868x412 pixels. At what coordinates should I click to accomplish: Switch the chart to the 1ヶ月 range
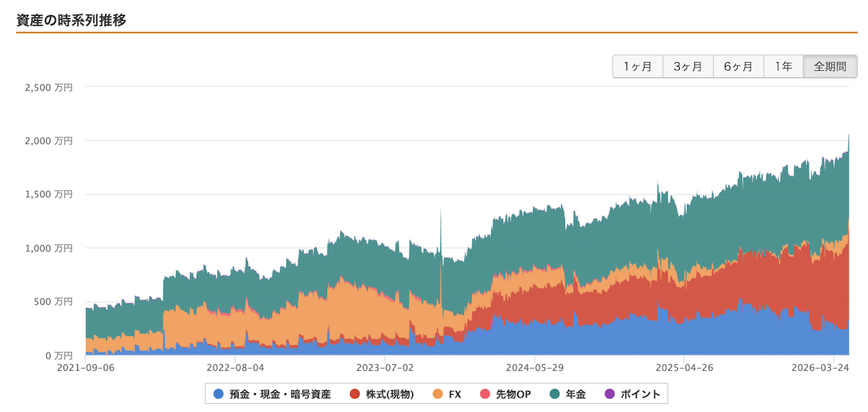637,66
